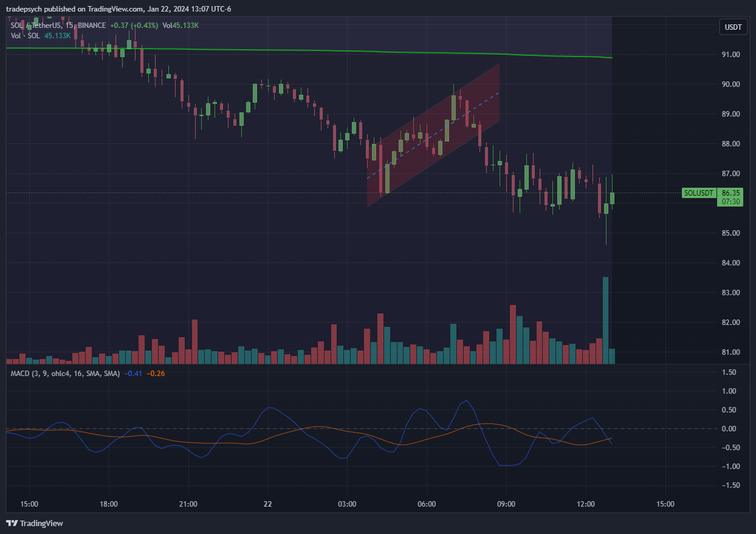Click the 0.00 MACD axis label
The height and width of the screenshot is (534, 756).
tap(730, 429)
